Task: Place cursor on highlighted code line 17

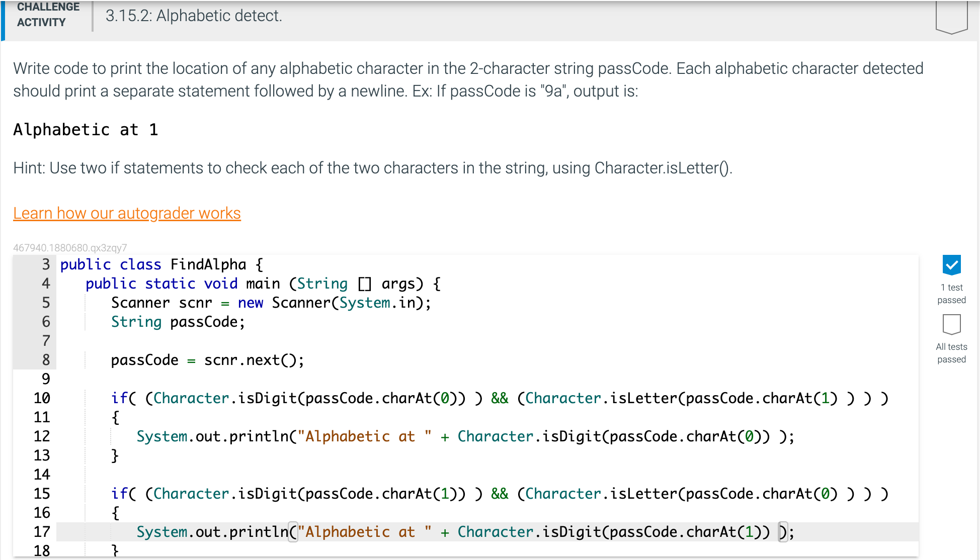Action: (453, 531)
